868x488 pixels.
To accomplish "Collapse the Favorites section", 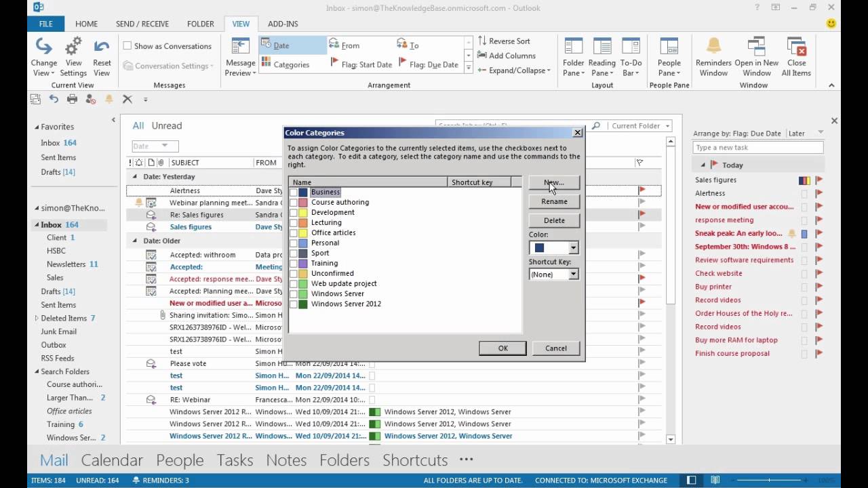I will 37,127.
